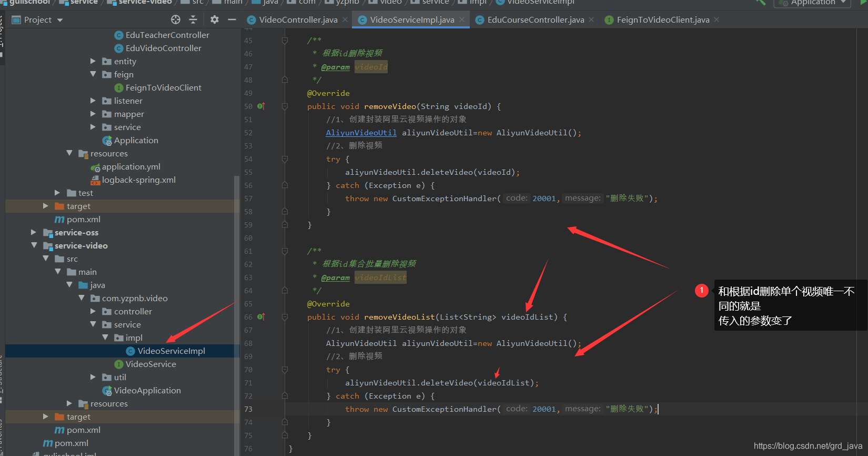Close the VideoServiceImpl.java tab

(x=462, y=19)
